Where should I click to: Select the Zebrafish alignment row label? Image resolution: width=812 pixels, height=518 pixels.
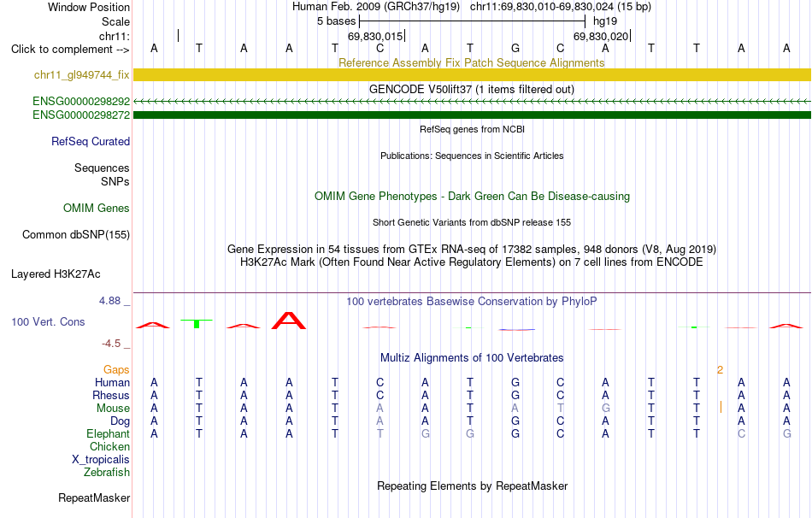tap(107, 473)
